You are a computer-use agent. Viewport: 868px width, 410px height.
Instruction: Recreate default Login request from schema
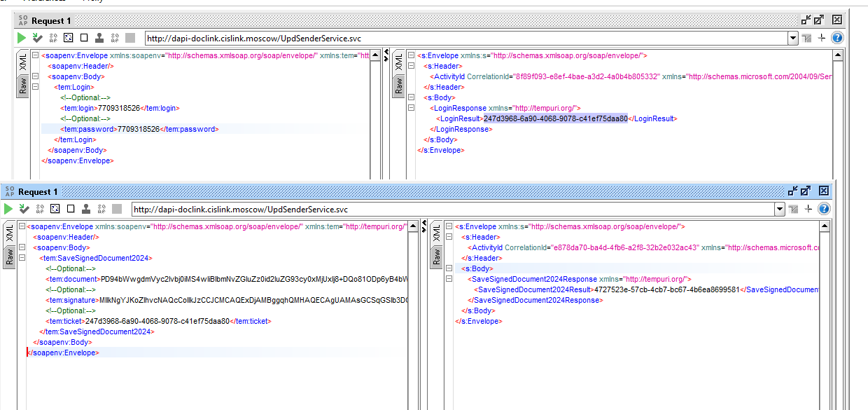(x=69, y=38)
